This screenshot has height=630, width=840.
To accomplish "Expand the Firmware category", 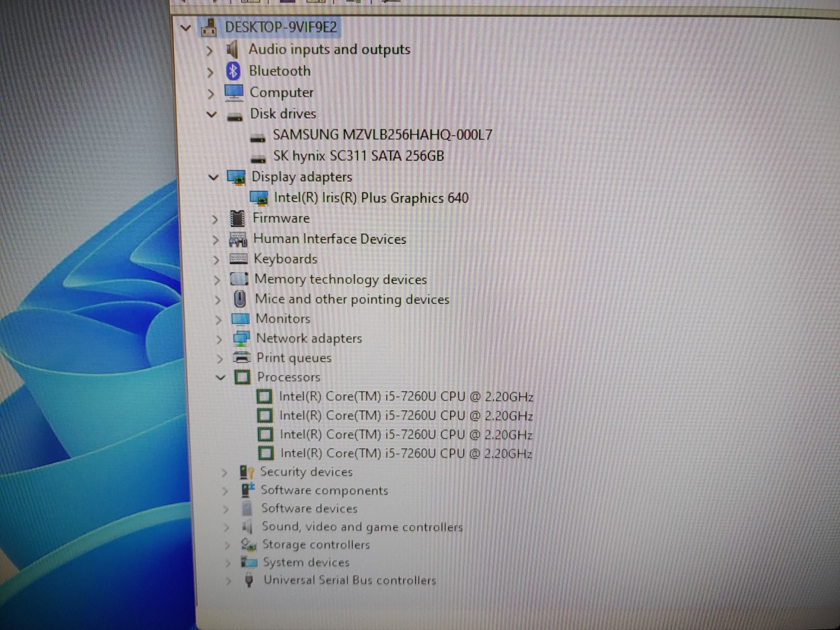I will pyautogui.click(x=215, y=219).
